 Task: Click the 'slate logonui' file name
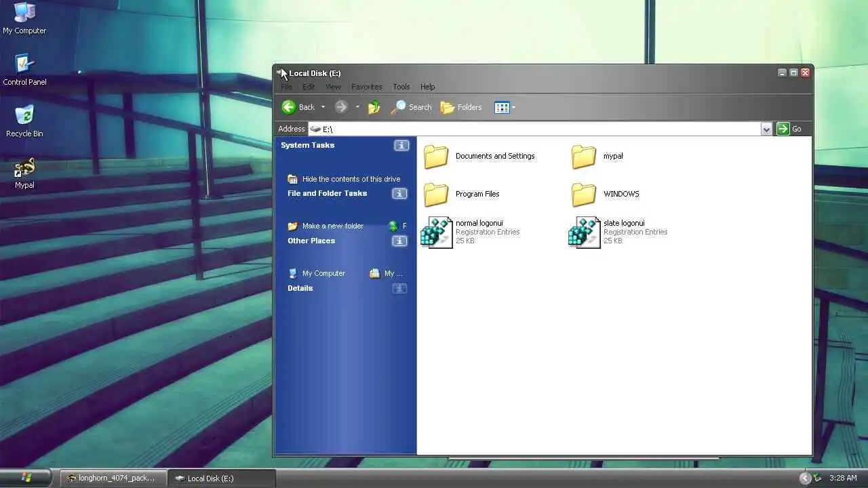[x=624, y=223]
